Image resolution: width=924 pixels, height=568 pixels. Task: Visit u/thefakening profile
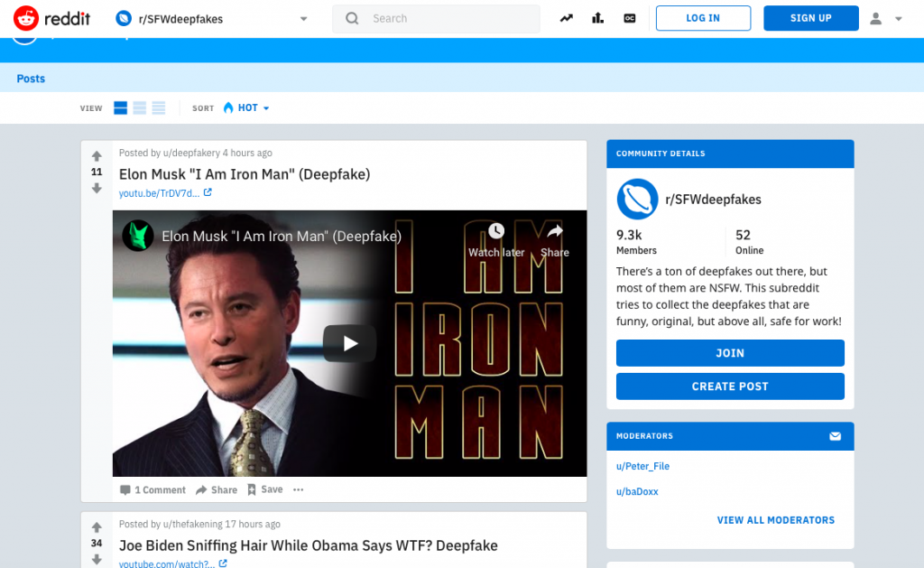point(193,524)
